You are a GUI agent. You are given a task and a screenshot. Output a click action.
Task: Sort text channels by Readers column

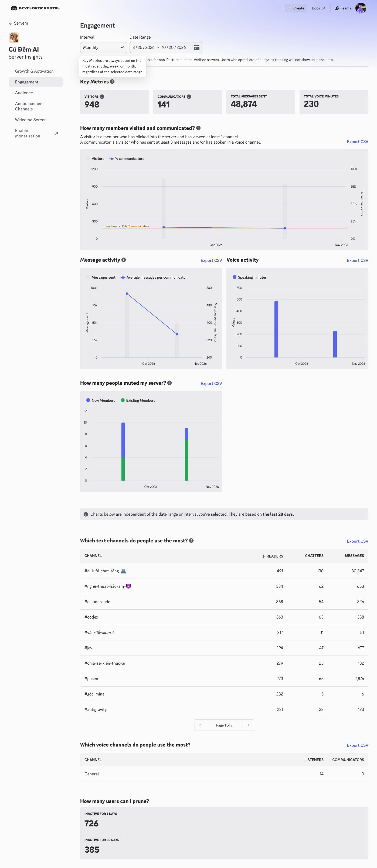[x=273, y=556]
